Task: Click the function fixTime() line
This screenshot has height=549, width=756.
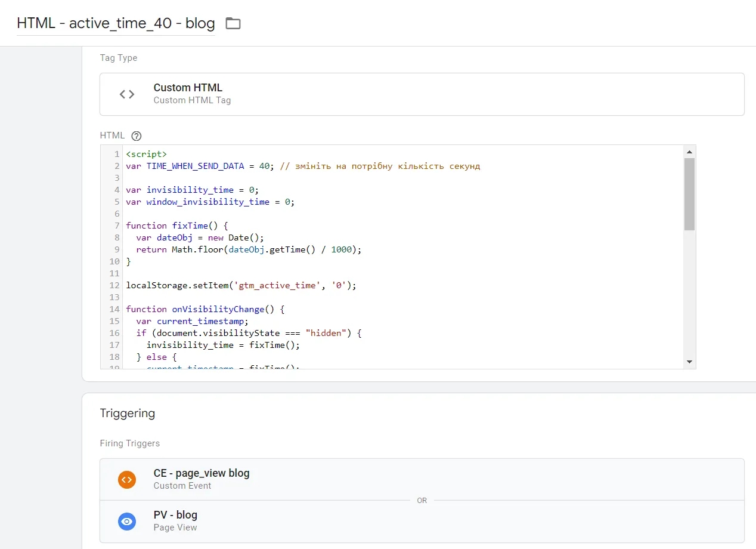Action: click(x=177, y=226)
